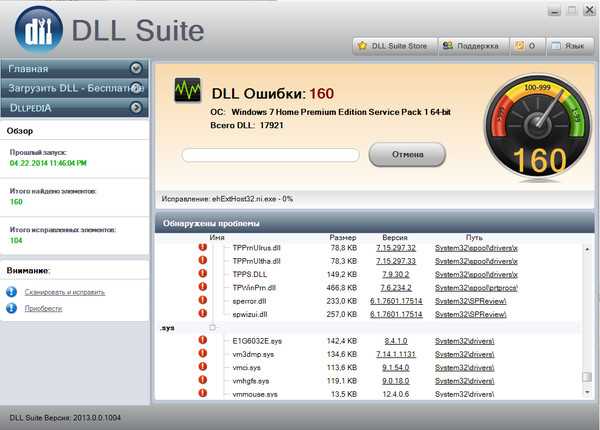This screenshot has height=430, width=600.
Task: Expand the Главная sidebar section arrow
Action: click(136, 68)
